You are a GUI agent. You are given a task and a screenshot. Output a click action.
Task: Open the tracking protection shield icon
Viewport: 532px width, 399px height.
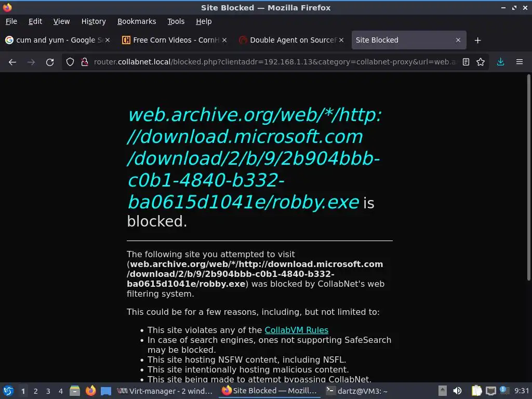70,62
